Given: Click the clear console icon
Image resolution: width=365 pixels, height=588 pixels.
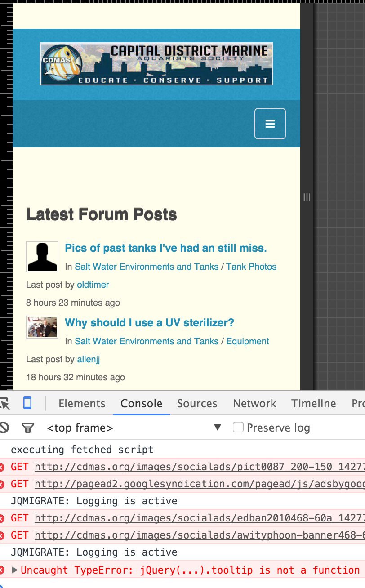Looking at the screenshot, I should (x=3, y=428).
